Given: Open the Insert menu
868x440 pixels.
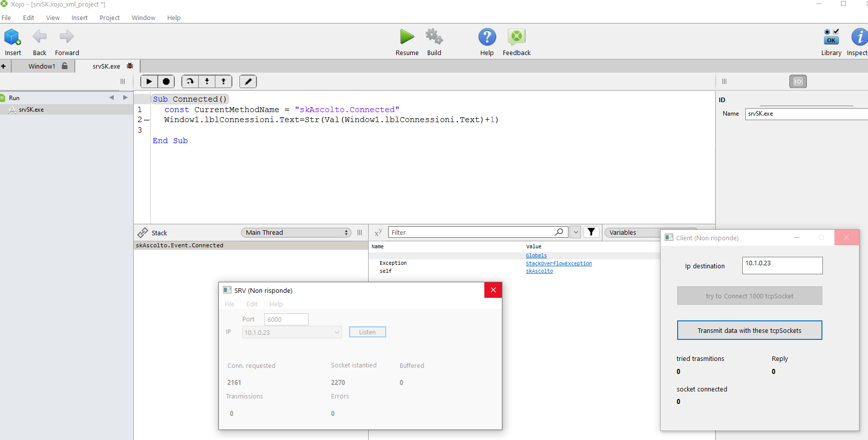Looking at the screenshot, I should pos(80,18).
